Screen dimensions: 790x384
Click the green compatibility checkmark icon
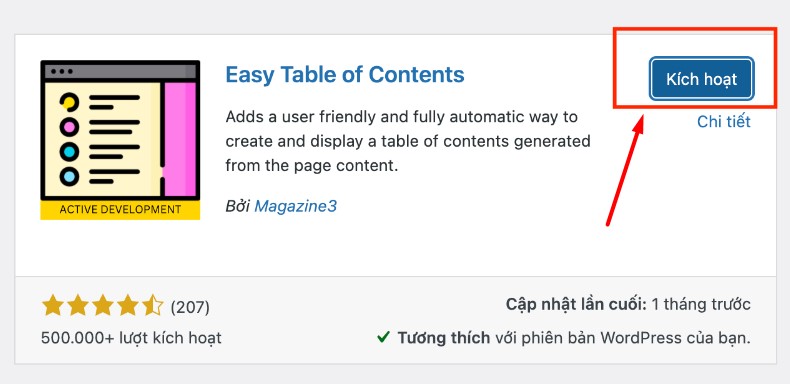click(x=383, y=337)
